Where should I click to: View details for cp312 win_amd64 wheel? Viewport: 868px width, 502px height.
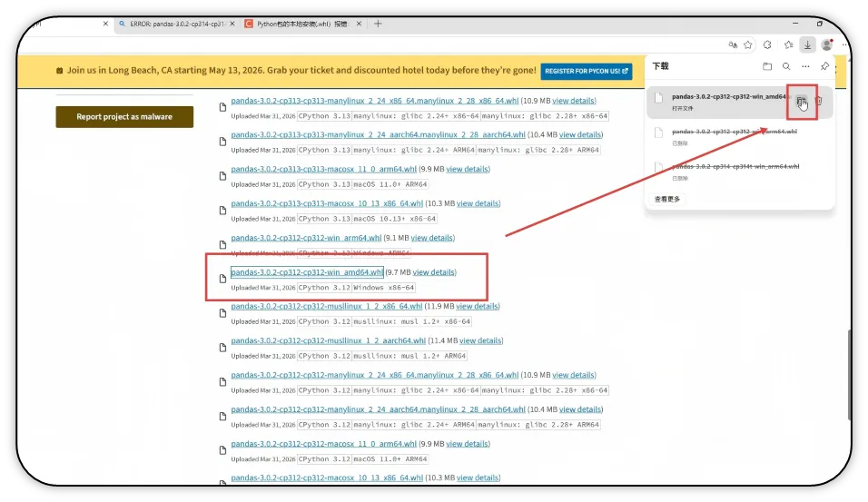434,272
